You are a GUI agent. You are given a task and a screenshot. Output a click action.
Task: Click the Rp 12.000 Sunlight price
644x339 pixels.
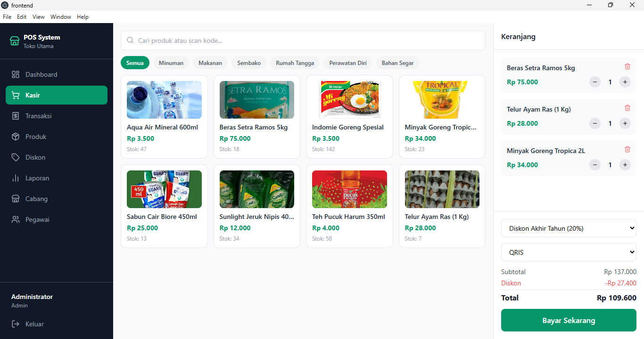(235, 228)
